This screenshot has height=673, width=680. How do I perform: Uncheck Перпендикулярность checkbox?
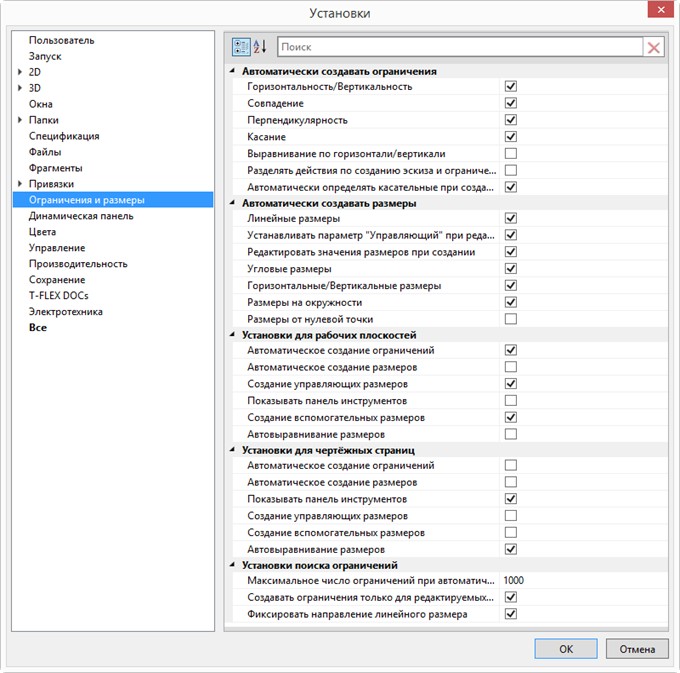511,120
